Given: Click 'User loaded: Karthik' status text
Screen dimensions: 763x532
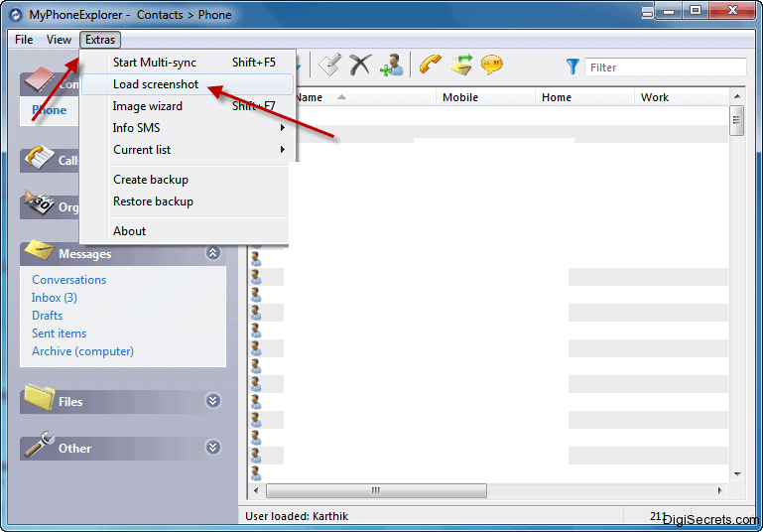Looking at the screenshot, I should 297,516.
